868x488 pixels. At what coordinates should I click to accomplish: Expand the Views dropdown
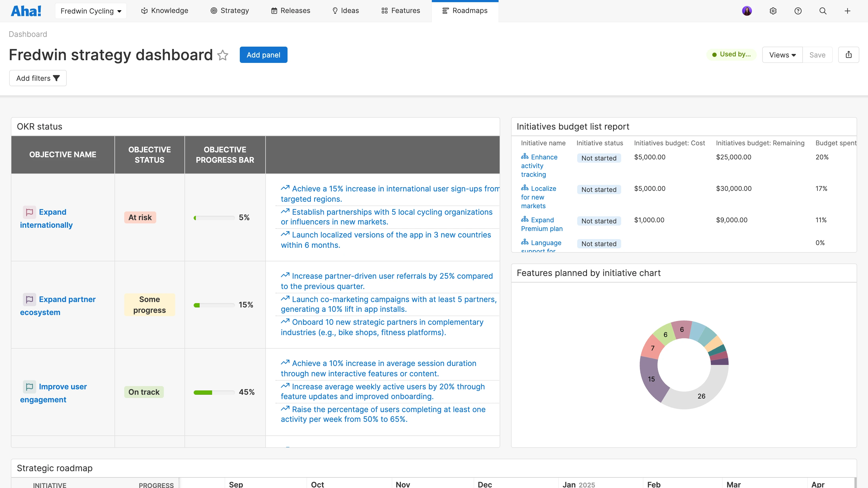(x=782, y=55)
